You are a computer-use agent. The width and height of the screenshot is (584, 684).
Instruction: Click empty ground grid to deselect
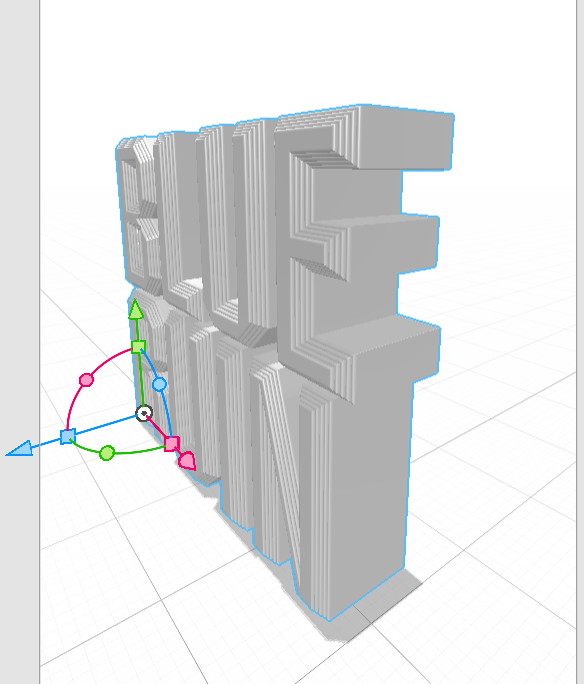pos(502,545)
